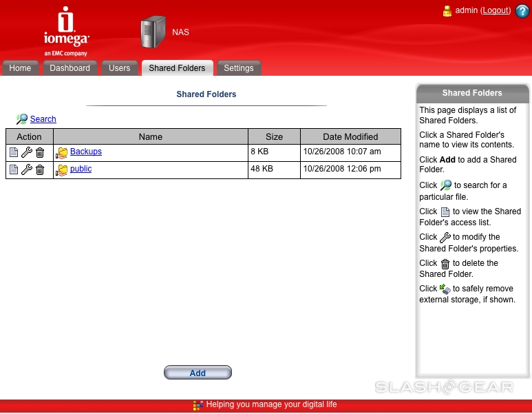Viewport: 532px width, 414px height.
Task: View access list for Backups folder
Action: click(14, 152)
